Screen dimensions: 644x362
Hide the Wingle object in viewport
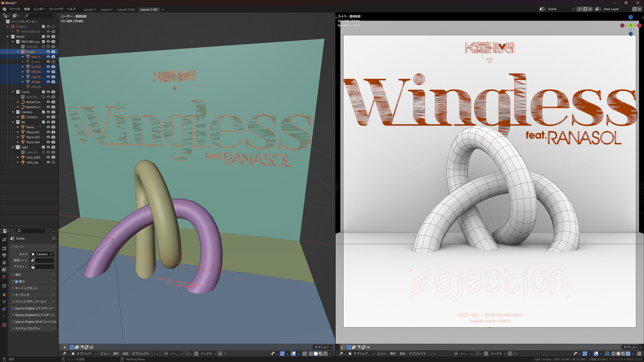[48, 82]
